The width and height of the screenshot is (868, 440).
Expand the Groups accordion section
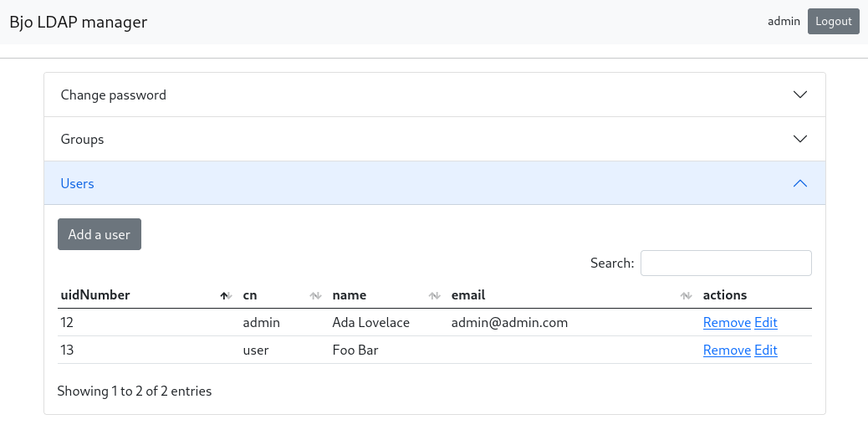[435, 139]
